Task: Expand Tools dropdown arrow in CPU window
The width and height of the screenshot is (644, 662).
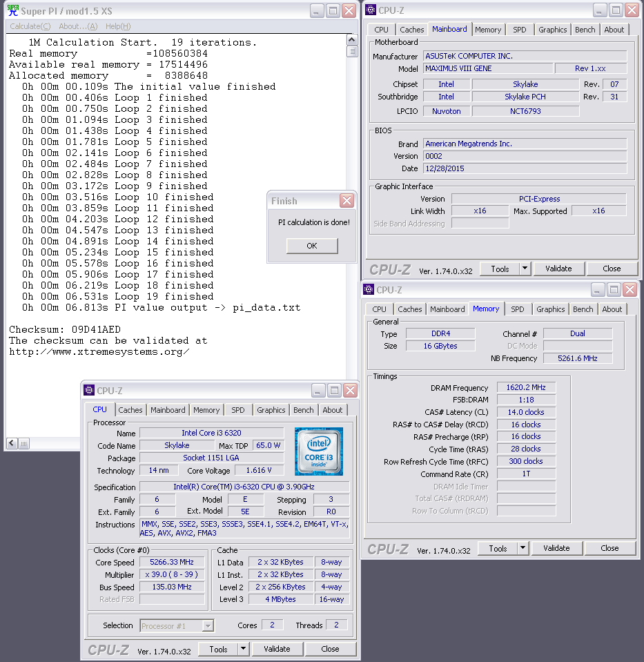Action: point(243,649)
